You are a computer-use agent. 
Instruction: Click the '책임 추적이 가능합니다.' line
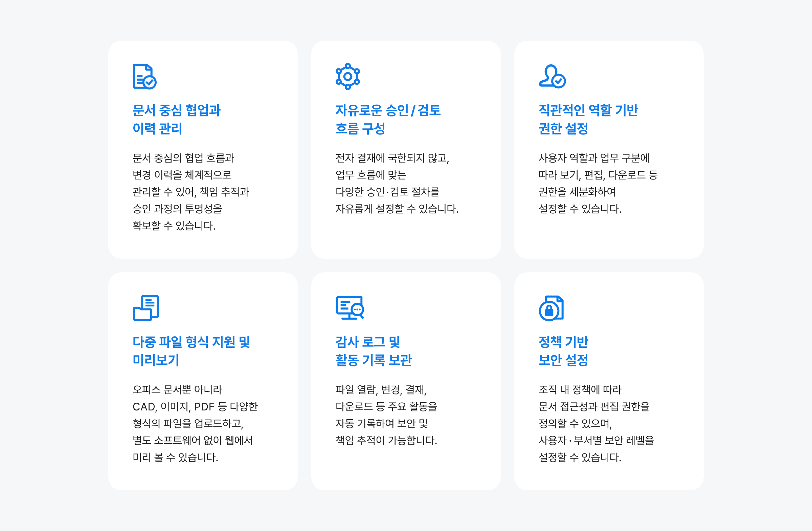tap(386, 440)
